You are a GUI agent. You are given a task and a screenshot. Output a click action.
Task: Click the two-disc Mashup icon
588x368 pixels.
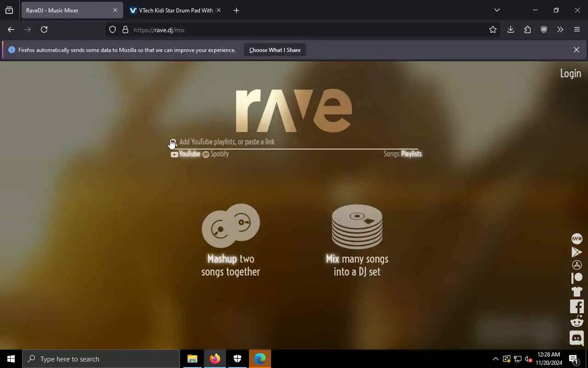231,225
